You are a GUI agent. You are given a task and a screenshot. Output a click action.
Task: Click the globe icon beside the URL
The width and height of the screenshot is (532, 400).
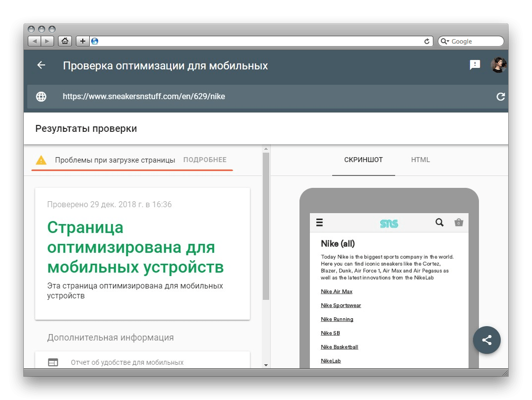[41, 96]
